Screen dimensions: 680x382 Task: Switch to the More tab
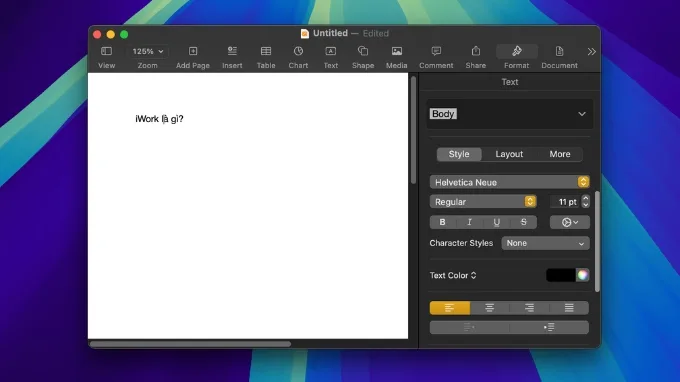[560, 154]
